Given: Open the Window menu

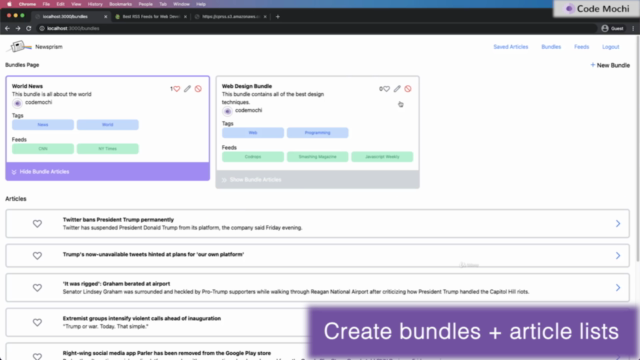Looking at the screenshot, I should 181,4.
